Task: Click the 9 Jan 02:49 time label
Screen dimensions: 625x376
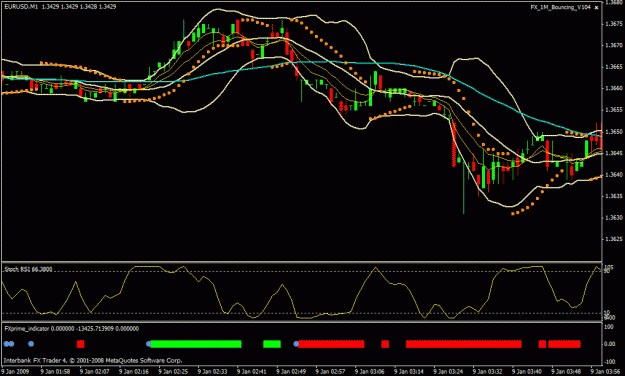Action: pyautogui.click(x=291, y=372)
